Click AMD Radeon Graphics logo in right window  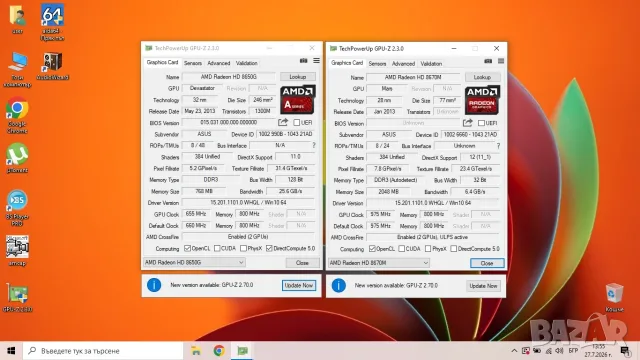(x=482, y=100)
